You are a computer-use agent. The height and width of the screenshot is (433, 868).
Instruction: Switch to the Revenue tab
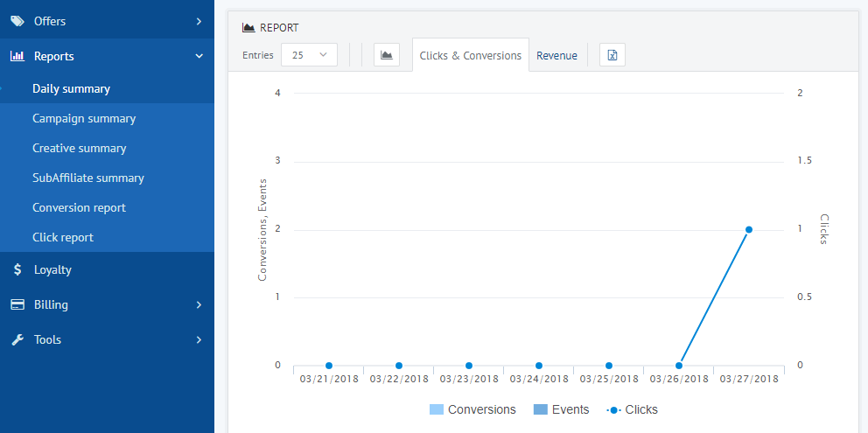coord(556,55)
